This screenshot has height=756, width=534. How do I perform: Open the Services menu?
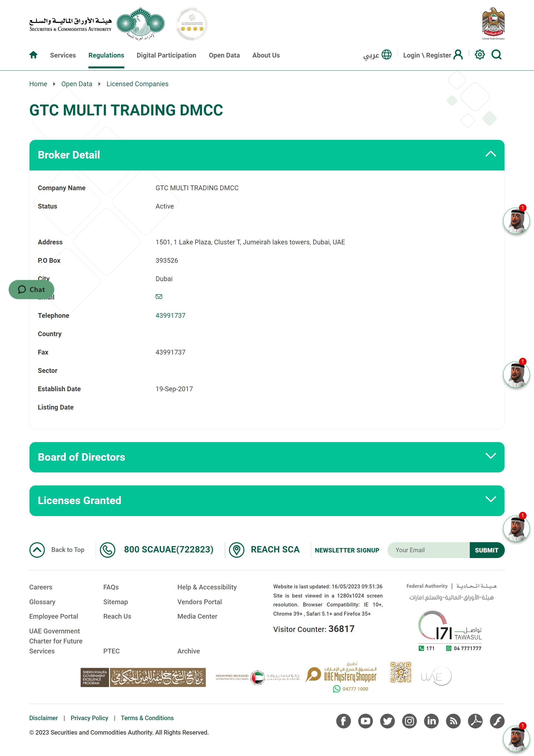[63, 55]
